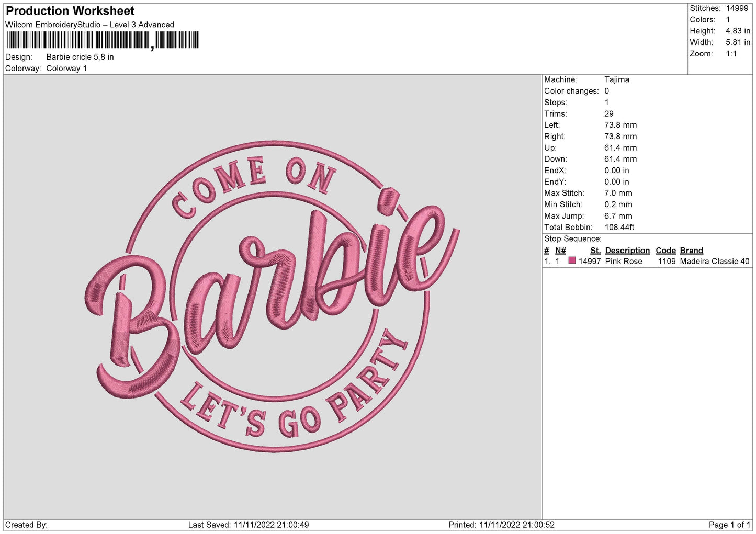This screenshot has height=534, width=756.
Task: Click the Color changes value 0
Action: click(607, 91)
